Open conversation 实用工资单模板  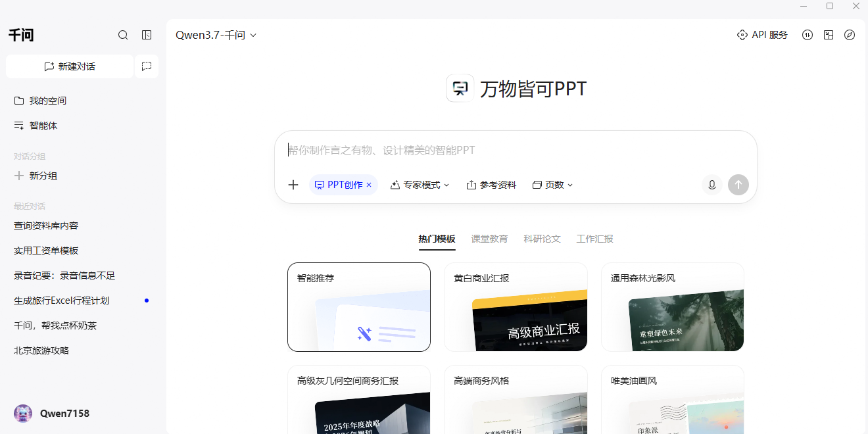46,251
